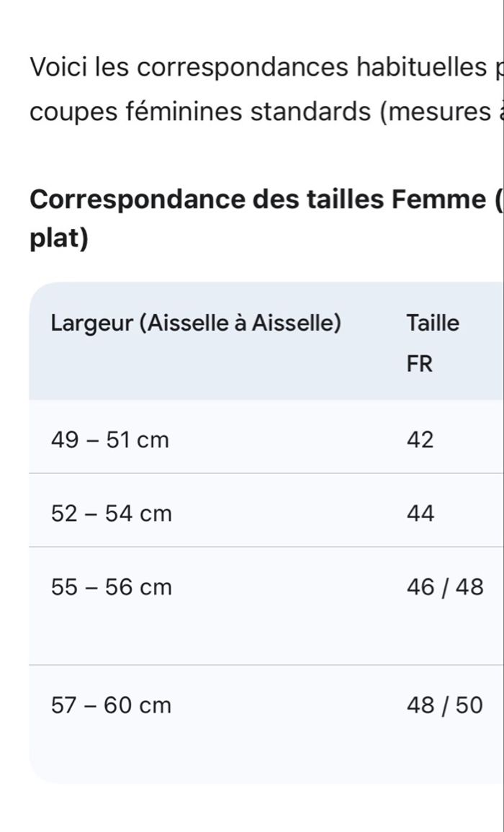This screenshot has width=504, height=832.
Task: Select the "46 / 48" size cell
Action: coord(444,588)
